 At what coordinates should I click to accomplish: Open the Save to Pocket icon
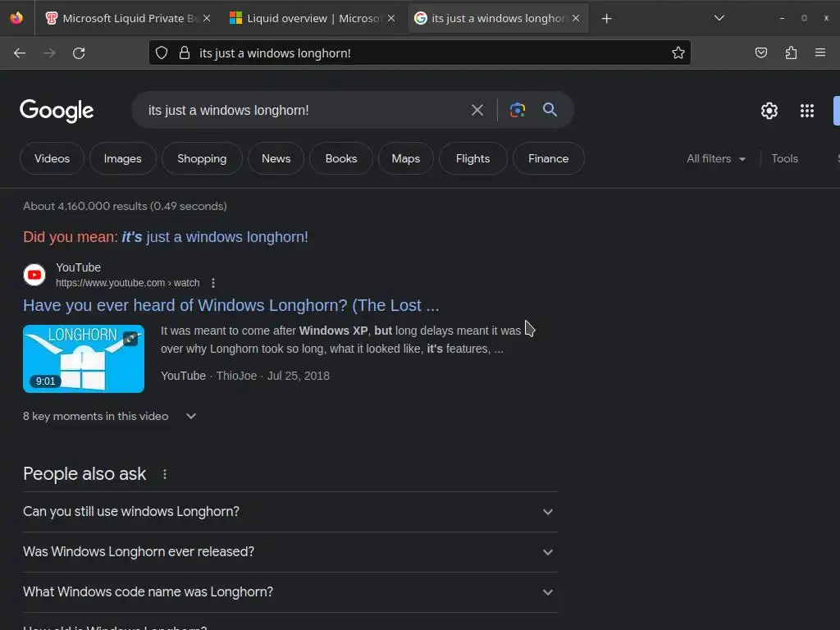(760, 52)
